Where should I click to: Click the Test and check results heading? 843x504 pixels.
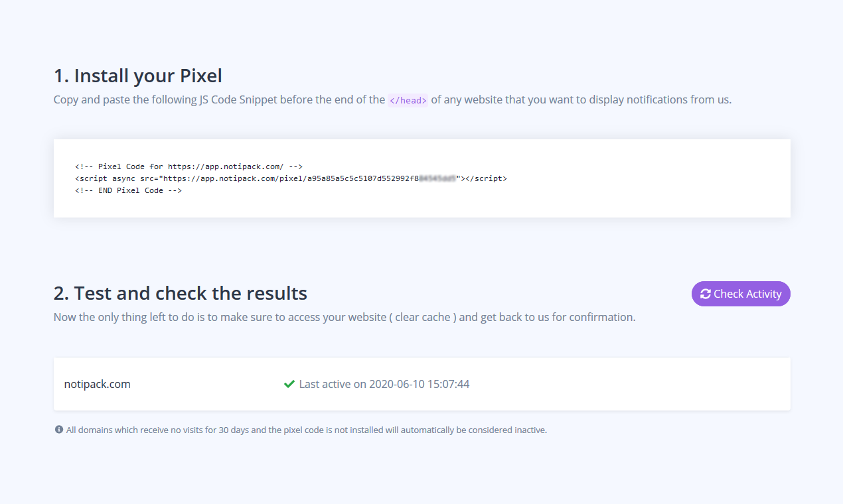tap(180, 292)
